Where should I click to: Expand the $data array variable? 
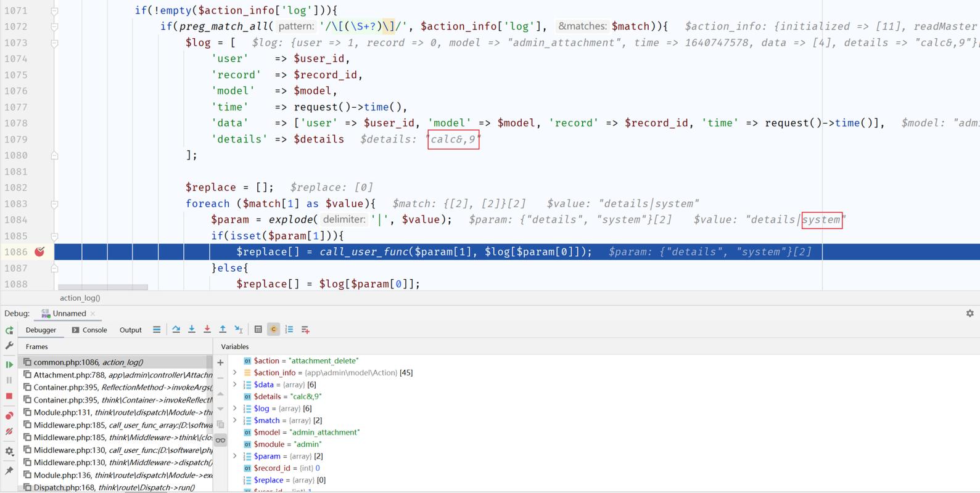pos(235,385)
